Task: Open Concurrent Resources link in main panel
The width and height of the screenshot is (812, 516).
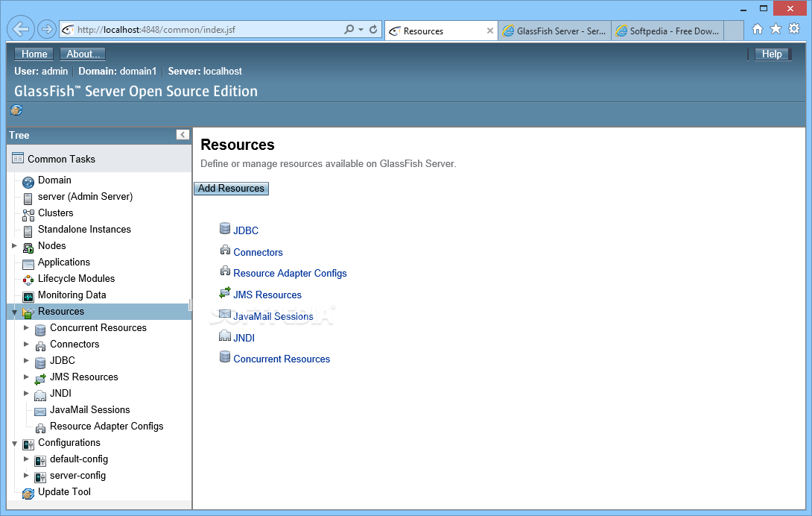Action: click(x=282, y=359)
